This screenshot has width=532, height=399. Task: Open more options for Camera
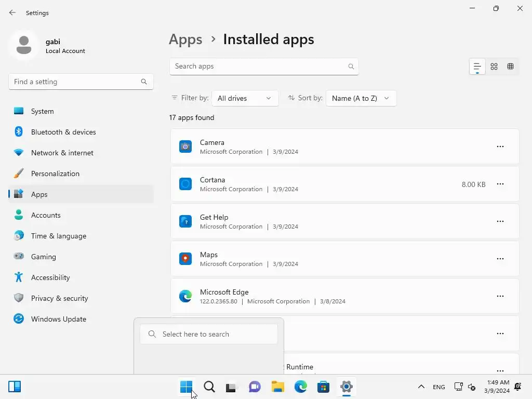click(x=500, y=147)
